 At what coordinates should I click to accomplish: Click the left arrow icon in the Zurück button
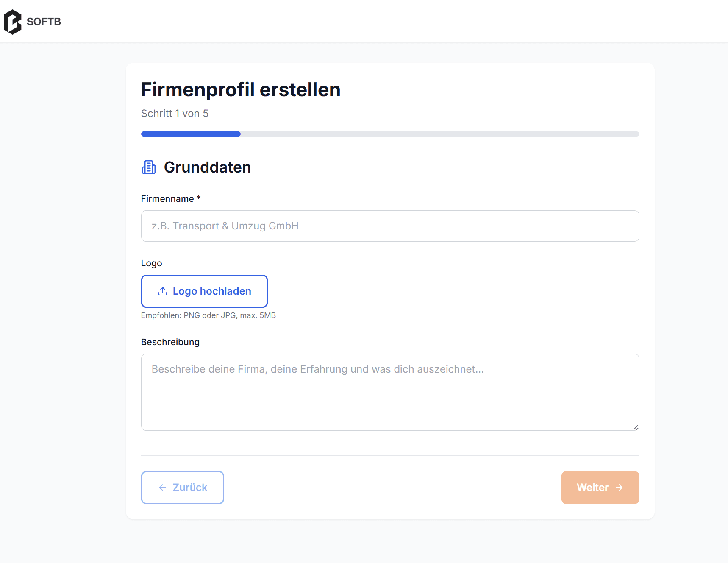(x=163, y=488)
